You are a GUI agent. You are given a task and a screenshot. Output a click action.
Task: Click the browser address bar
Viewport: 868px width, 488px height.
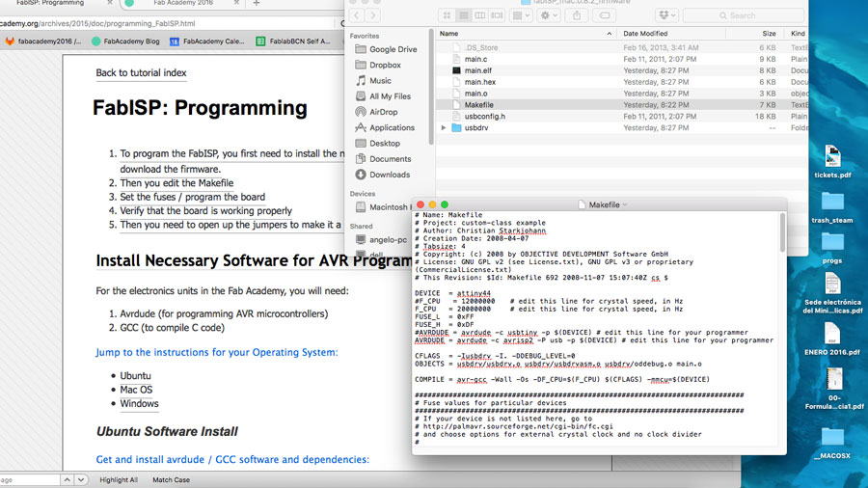[x=166, y=24]
